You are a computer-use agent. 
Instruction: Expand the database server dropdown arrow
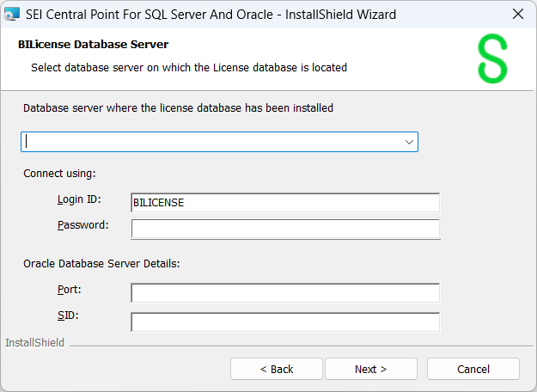click(408, 142)
